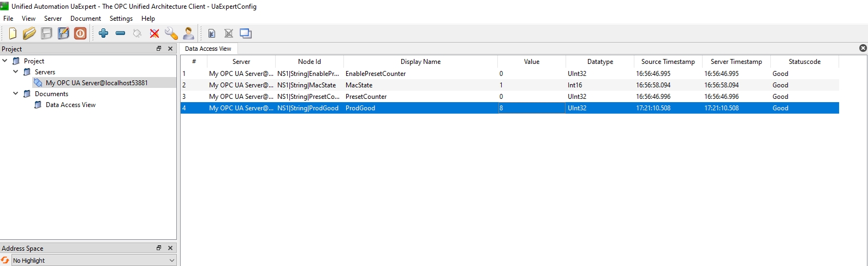
Task: Click the change user person icon
Action: click(x=188, y=33)
